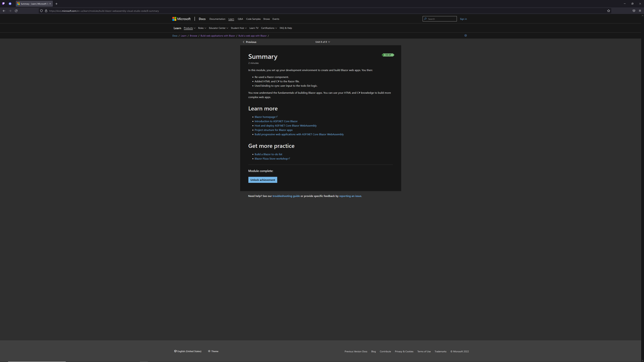Expand the Student Hub dropdown
The height and width of the screenshot is (362, 644).
[x=239, y=28]
